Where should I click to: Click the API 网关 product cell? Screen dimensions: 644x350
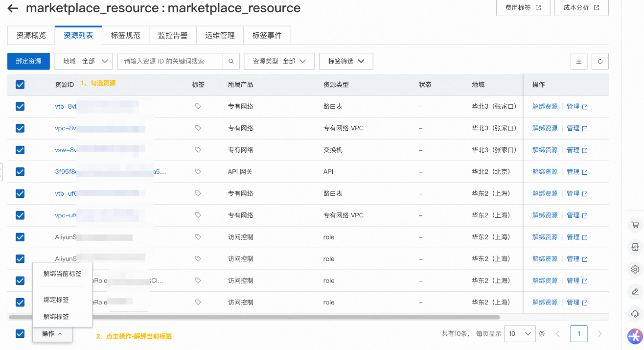(x=240, y=172)
